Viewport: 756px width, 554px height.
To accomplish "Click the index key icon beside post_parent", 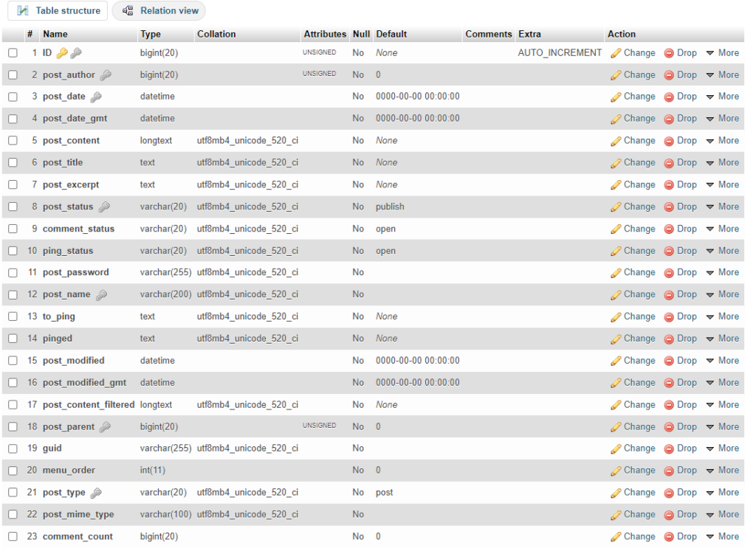I will coord(105,427).
